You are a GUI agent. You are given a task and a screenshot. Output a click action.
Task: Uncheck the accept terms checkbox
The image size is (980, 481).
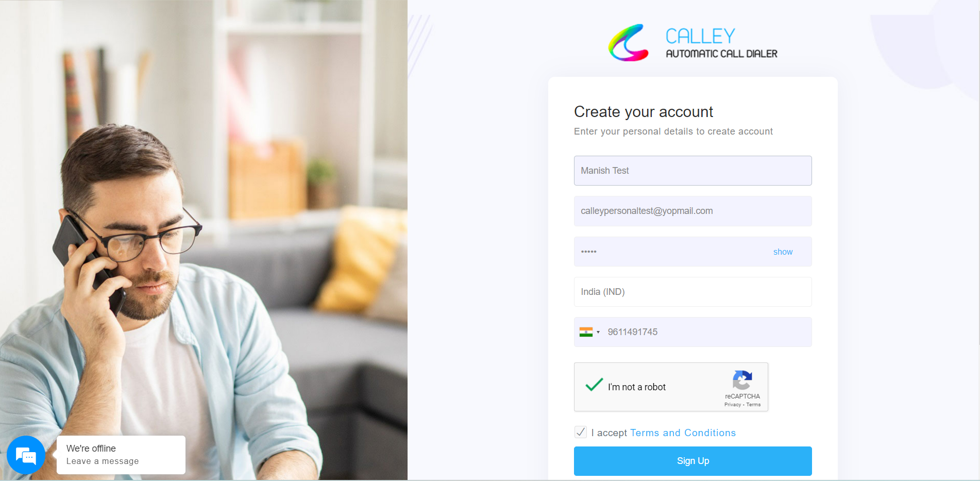click(x=581, y=432)
